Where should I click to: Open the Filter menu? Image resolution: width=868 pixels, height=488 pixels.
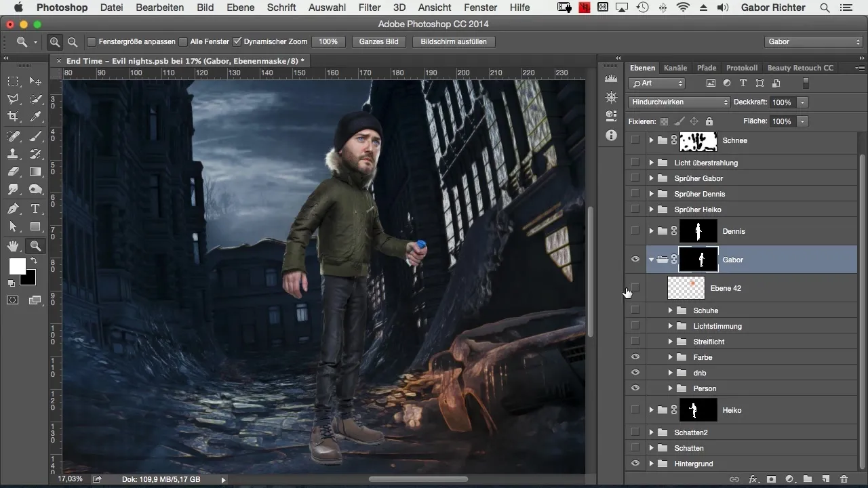coord(370,7)
